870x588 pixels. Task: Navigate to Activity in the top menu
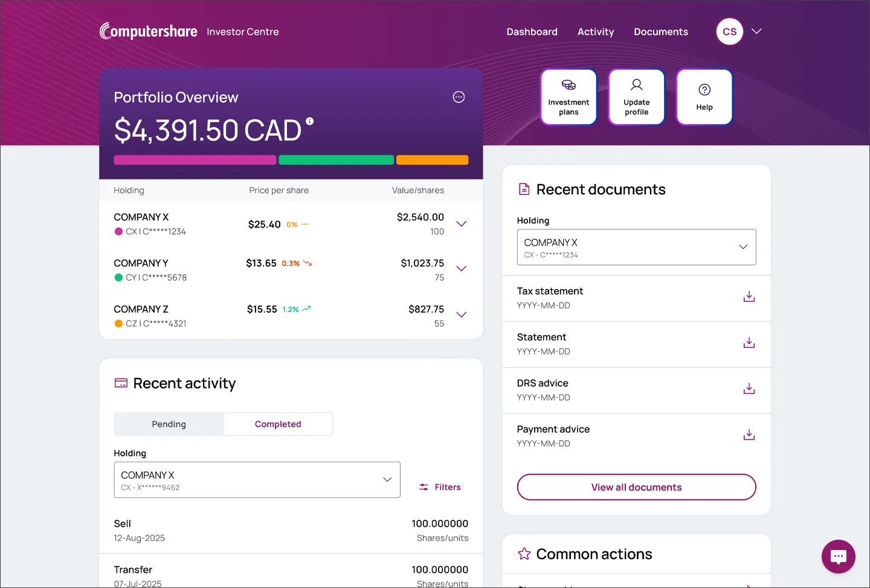[596, 31]
